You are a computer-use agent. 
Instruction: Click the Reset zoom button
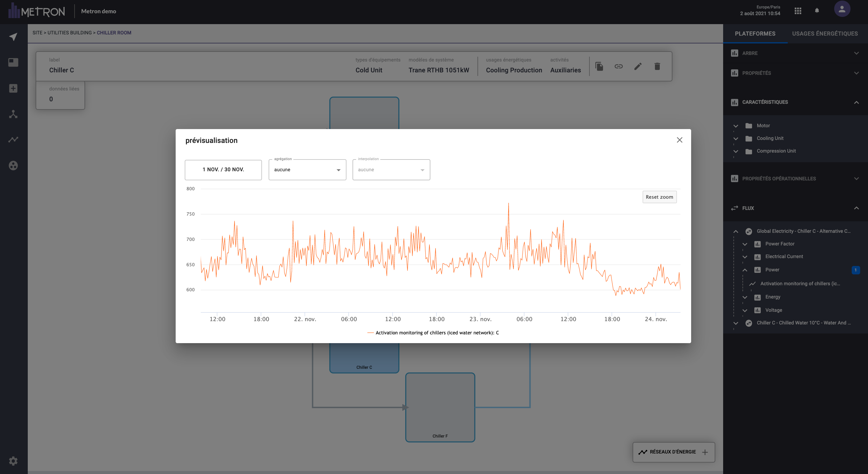tap(659, 197)
